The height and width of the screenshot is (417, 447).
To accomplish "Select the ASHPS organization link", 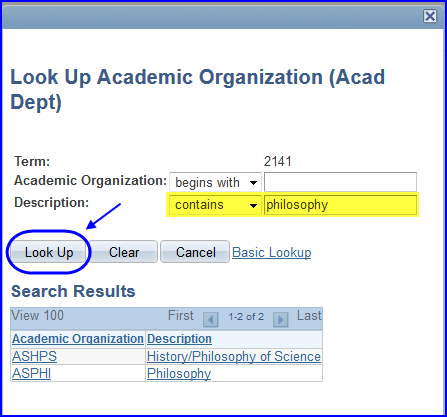I will 35,356.
